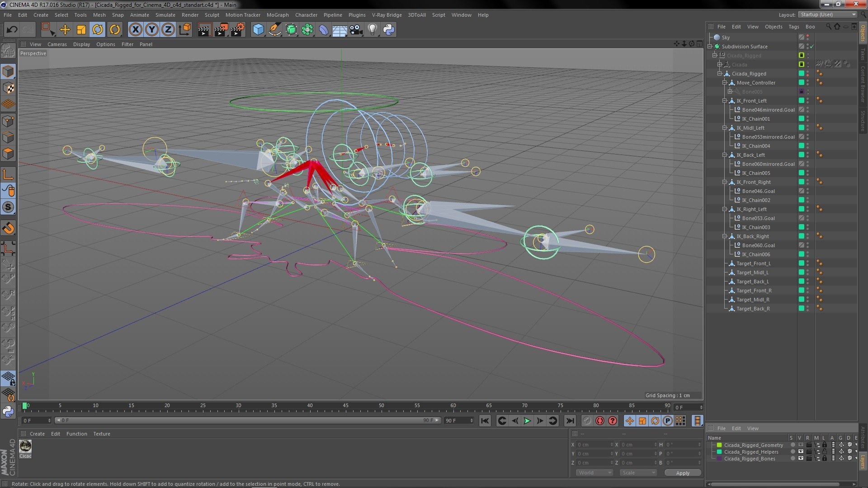Collapse IK_Front_Left hierarchy
Viewport: 868px width, 488px height.
coord(725,101)
